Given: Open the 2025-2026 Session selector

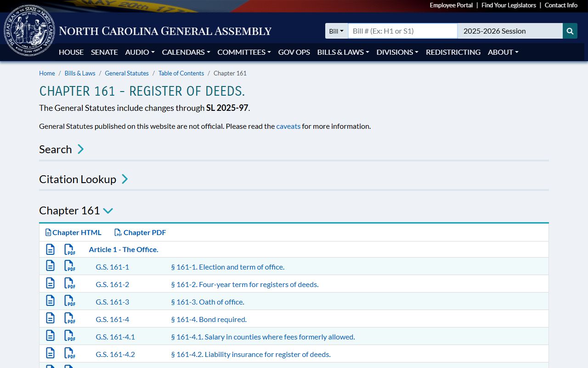Looking at the screenshot, I should click(x=510, y=31).
